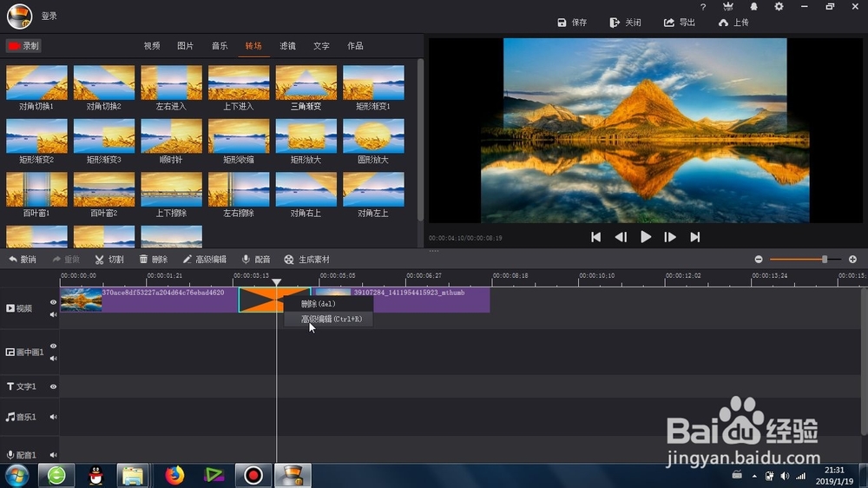Click the transitions panel scrollbar
The width and height of the screenshot is (868, 488).
(x=420, y=140)
